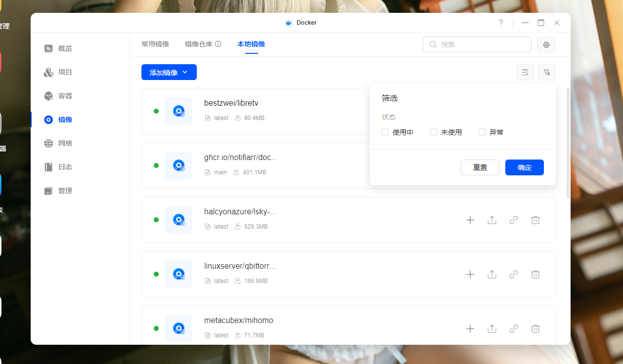623x364 pixels.
Task: Toggle the filter funnel icon
Action: 547,72
